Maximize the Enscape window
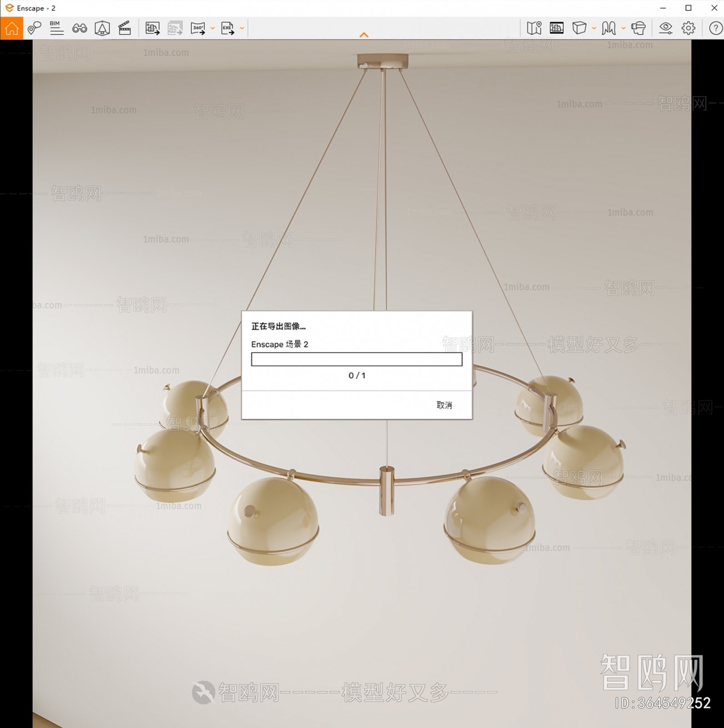This screenshot has width=724, height=728. tap(689, 8)
